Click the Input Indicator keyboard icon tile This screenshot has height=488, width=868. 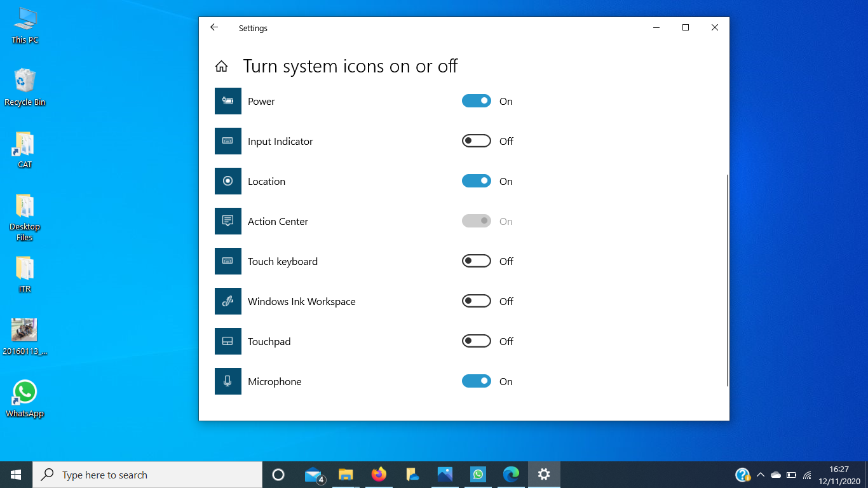[x=228, y=141]
